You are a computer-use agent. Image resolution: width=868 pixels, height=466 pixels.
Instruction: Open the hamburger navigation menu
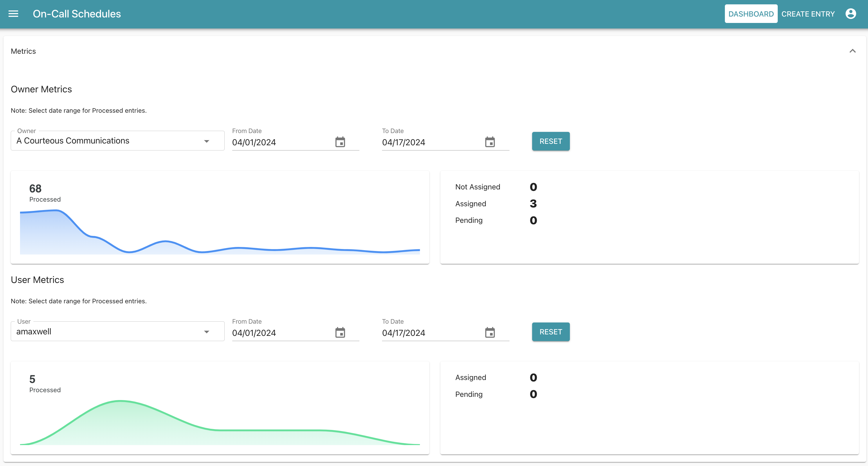[13, 14]
